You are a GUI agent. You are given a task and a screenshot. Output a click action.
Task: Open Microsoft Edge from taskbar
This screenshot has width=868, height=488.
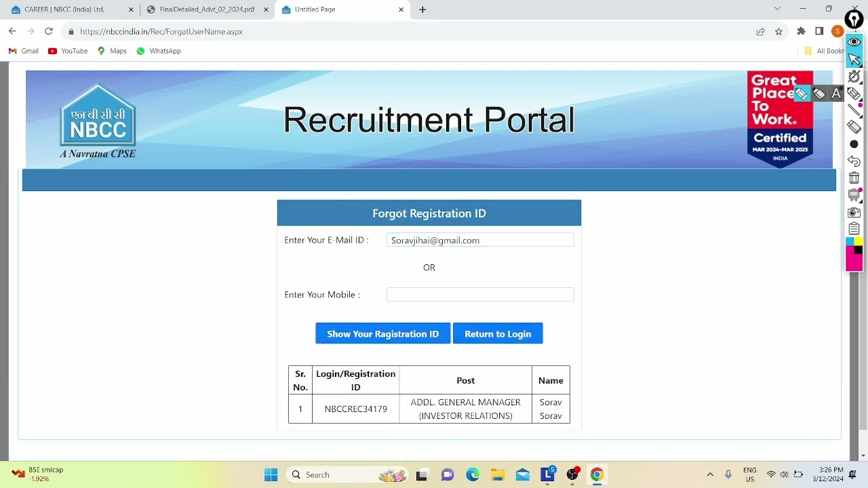click(x=473, y=474)
